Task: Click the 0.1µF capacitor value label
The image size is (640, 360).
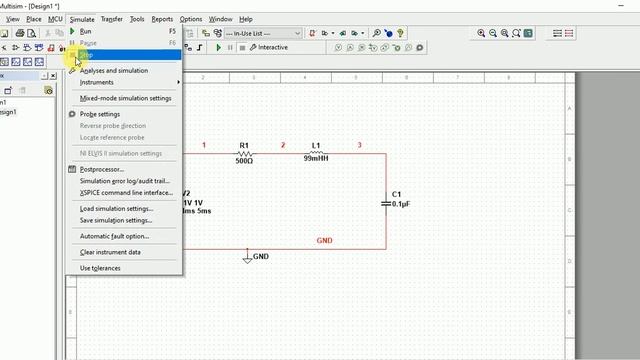Action: coord(401,204)
